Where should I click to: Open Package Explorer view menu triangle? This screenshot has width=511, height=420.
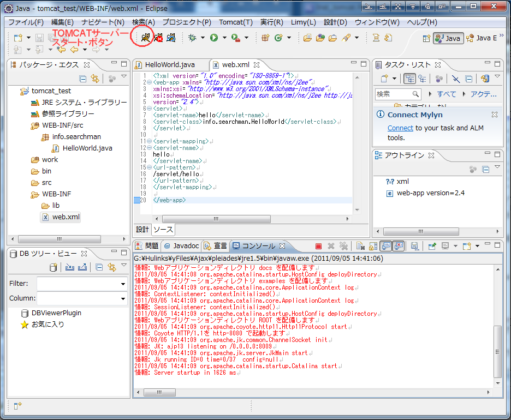(124, 76)
